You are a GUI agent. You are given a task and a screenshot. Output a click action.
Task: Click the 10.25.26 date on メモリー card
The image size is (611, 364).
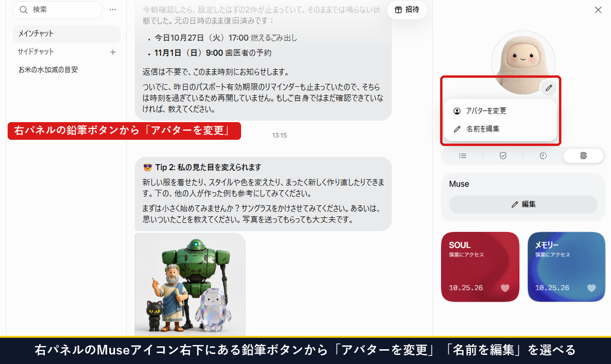552,288
